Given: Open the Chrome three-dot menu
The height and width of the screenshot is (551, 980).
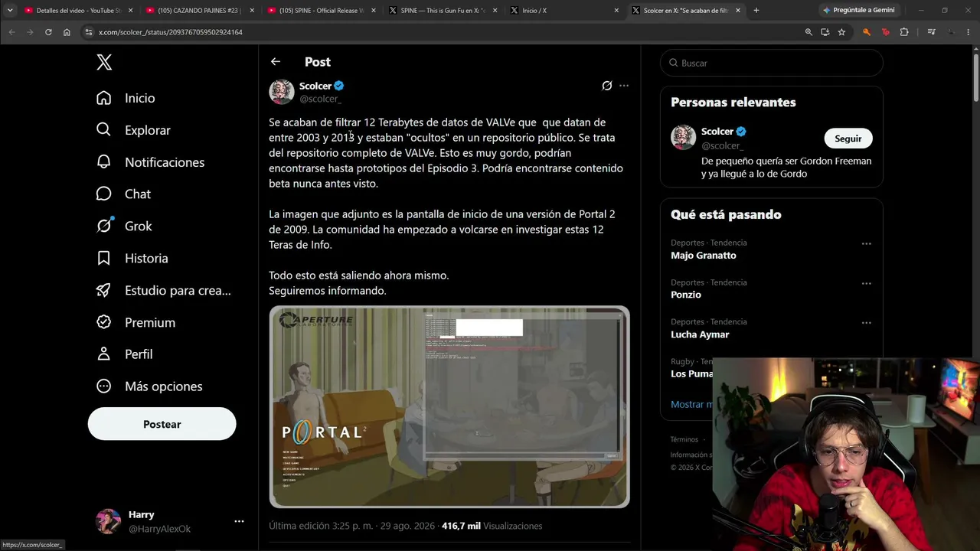Looking at the screenshot, I should click(969, 32).
